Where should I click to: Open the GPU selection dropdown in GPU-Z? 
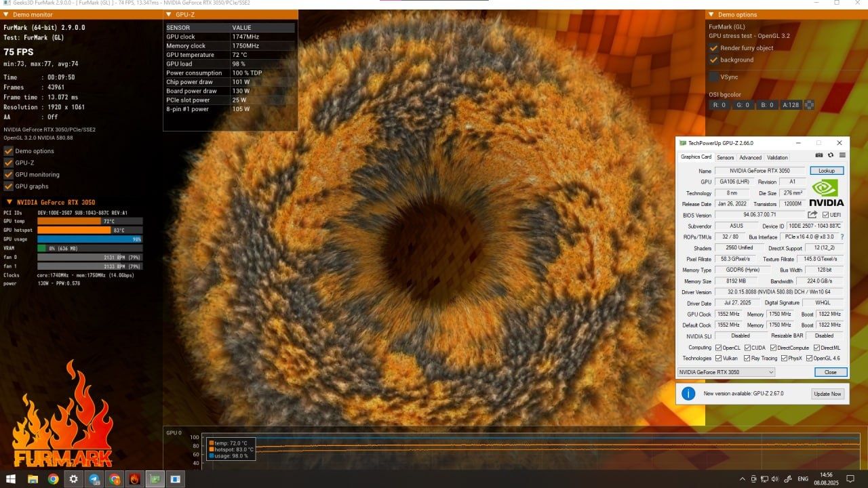726,372
